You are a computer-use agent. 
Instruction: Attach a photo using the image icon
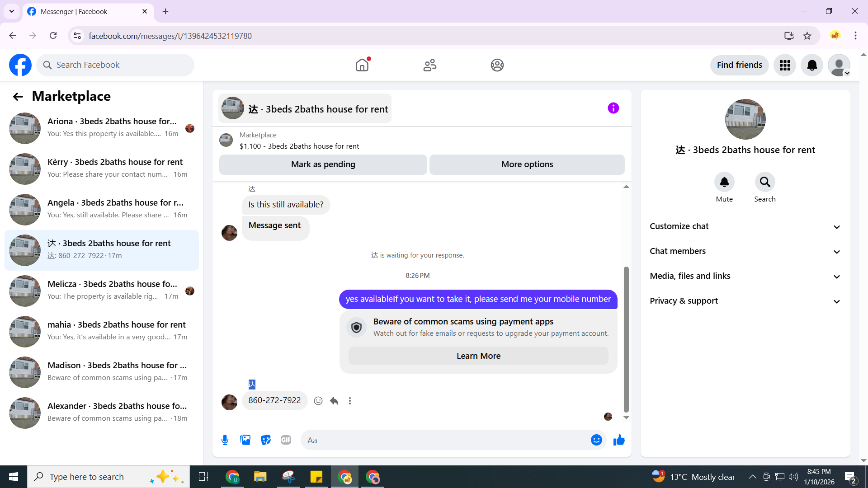245,440
